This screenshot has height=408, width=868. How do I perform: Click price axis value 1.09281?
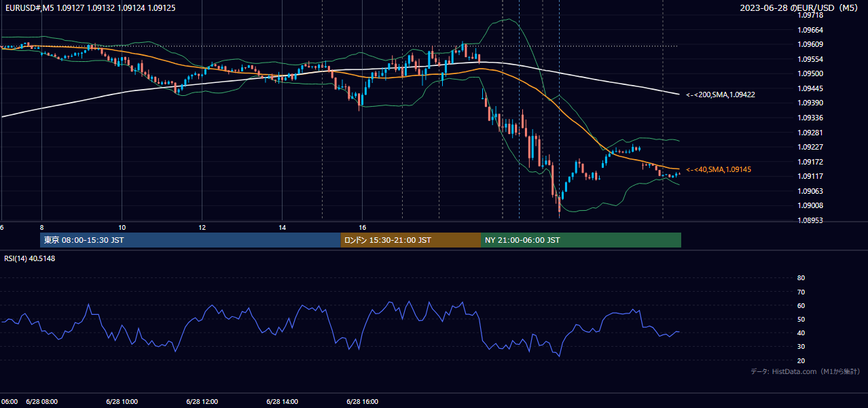click(x=810, y=133)
